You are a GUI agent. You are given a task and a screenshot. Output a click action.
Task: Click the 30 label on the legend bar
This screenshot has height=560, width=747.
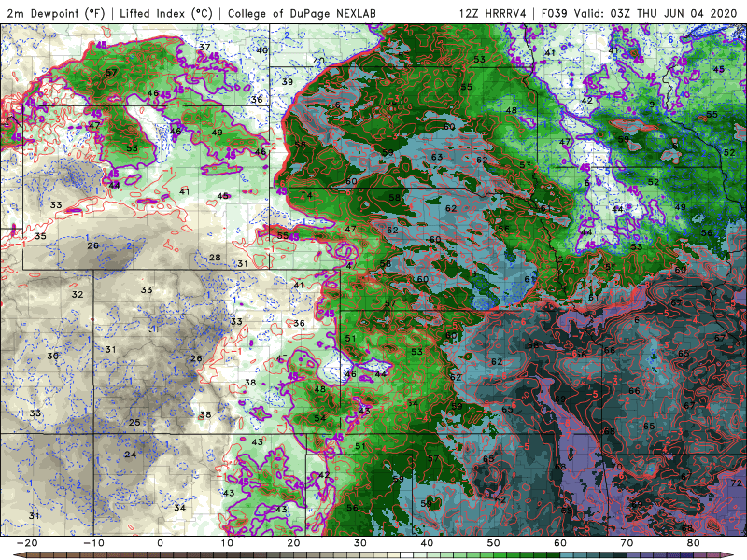360,543
